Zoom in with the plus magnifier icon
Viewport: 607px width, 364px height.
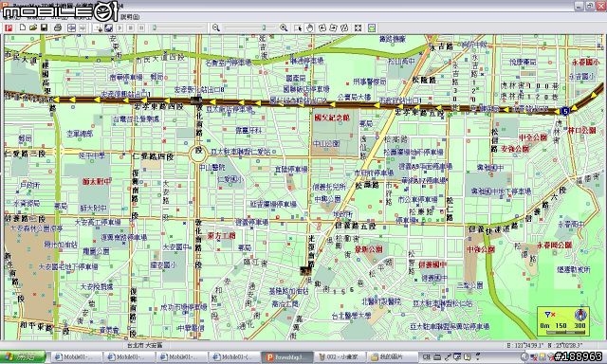(284, 27)
